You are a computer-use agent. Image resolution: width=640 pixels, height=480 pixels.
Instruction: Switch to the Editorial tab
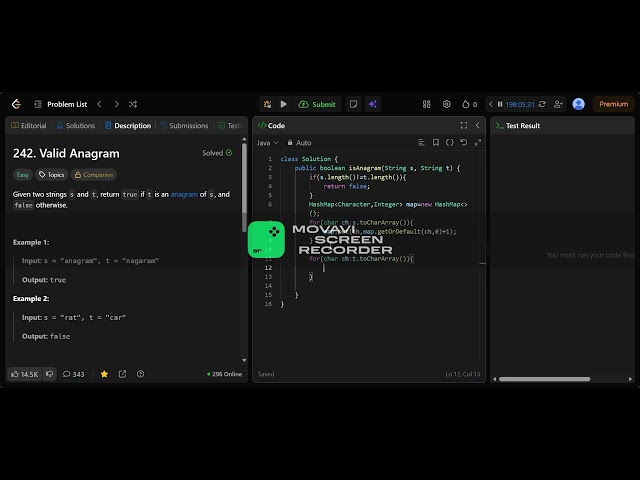[29, 126]
